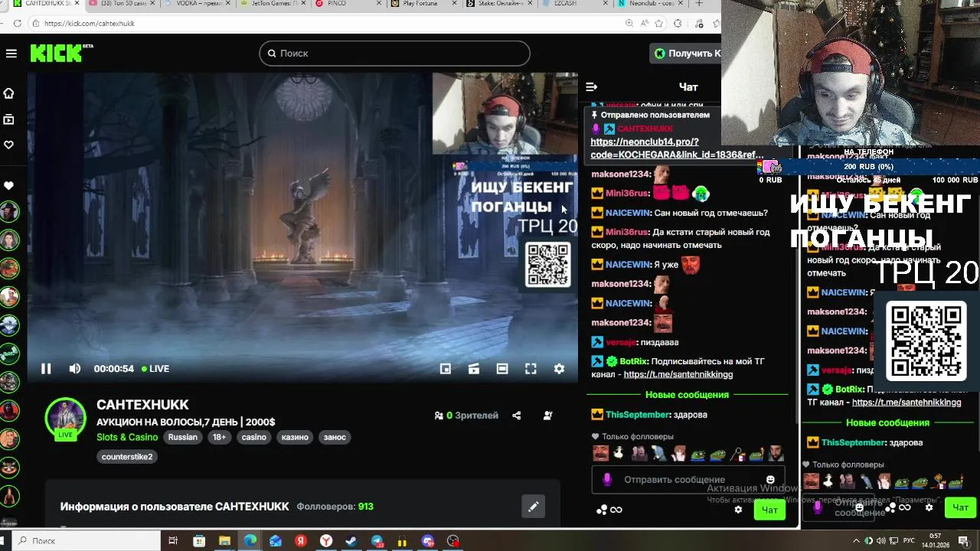The width and height of the screenshot is (980, 551).
Task: Pause the live stream playback
Action: (46, 369)
